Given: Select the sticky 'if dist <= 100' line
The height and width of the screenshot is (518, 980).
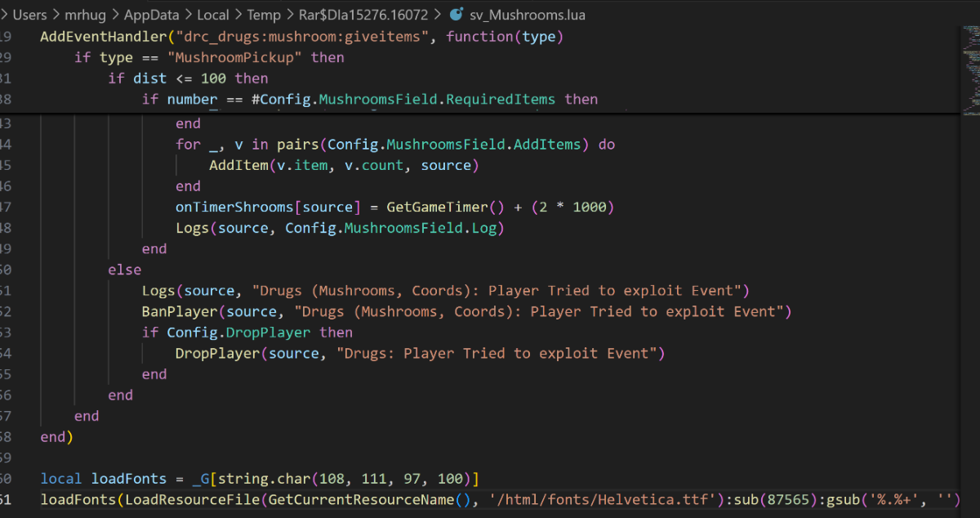Looking at the screenshot, I should (188, 78).
